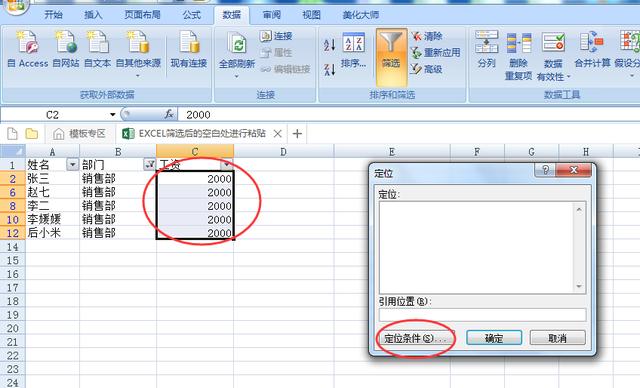Screen dimensions: 640x388
Task: Click the formula bar showing 2000
Action: click(x=408, y=115)
